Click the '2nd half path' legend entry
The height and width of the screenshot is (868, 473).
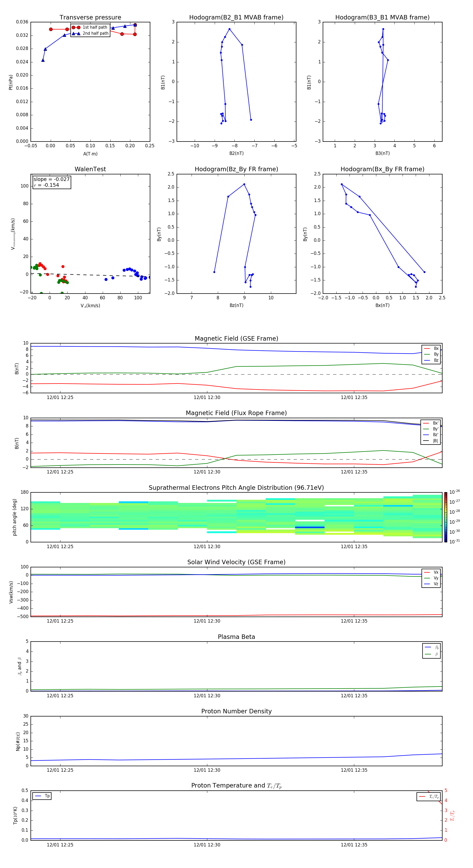tap(90, 33)
